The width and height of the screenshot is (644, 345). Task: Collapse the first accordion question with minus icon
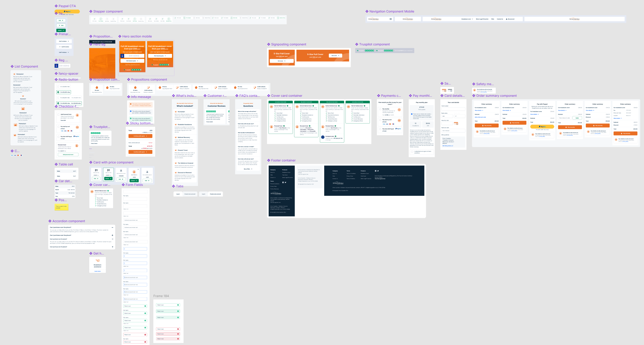(112, 228)
